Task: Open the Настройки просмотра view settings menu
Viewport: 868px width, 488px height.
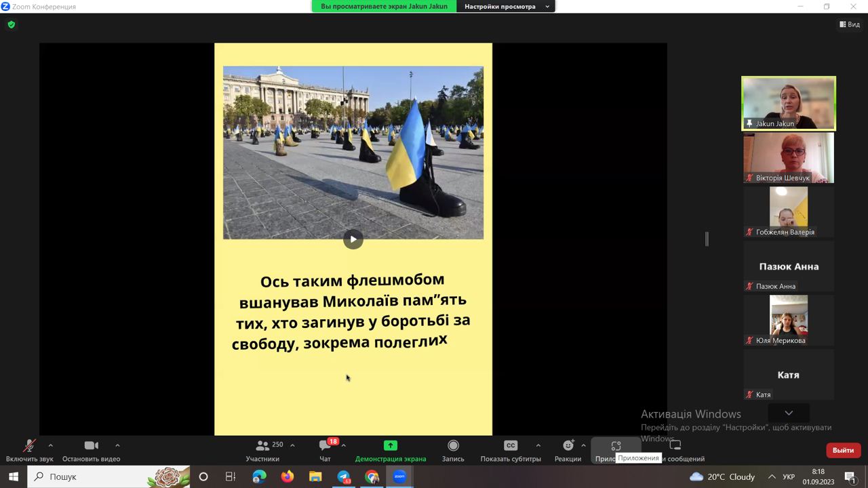Action: (x=505, y=6)
